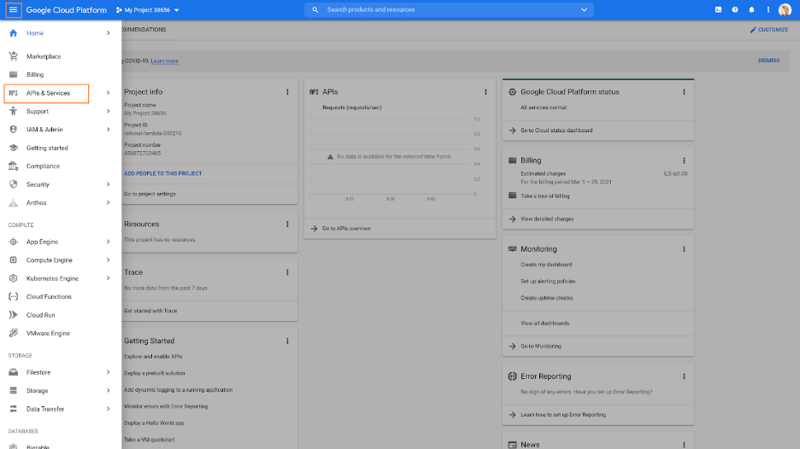Dismiss the COVID-19 banner
The image size is (800, 449).
coord(768,60)
